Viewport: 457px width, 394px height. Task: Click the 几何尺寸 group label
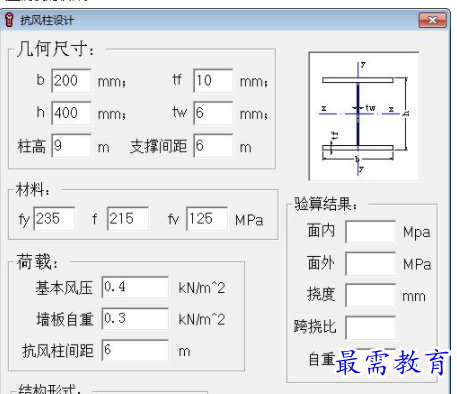tap(56, 49)
